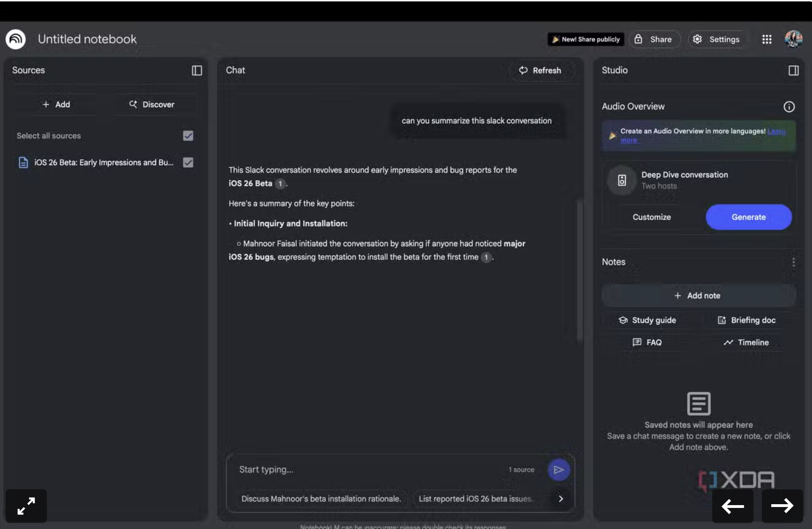Go to next slide arrow
Screen dimensions: 812x529
pyautogui.click(x=782, y=506)
